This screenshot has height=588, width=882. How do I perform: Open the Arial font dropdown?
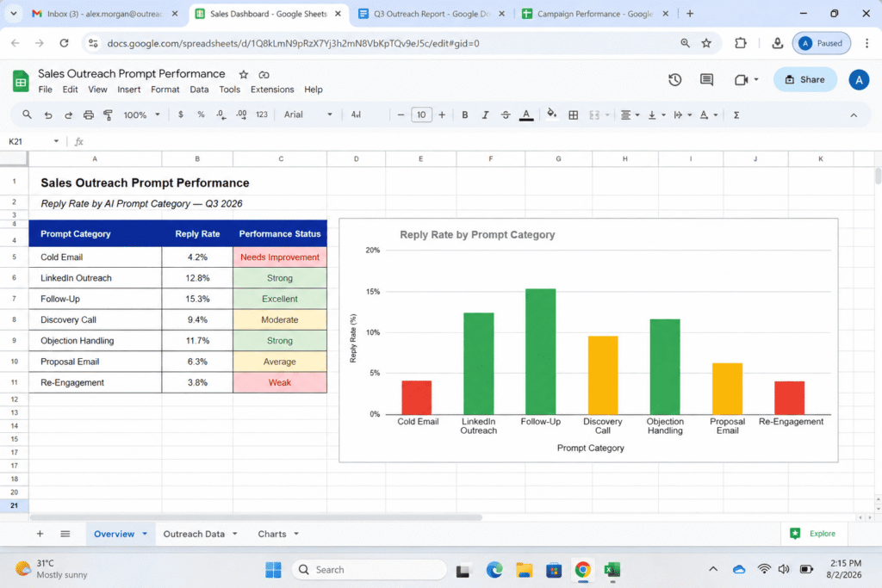coord(307,115)
